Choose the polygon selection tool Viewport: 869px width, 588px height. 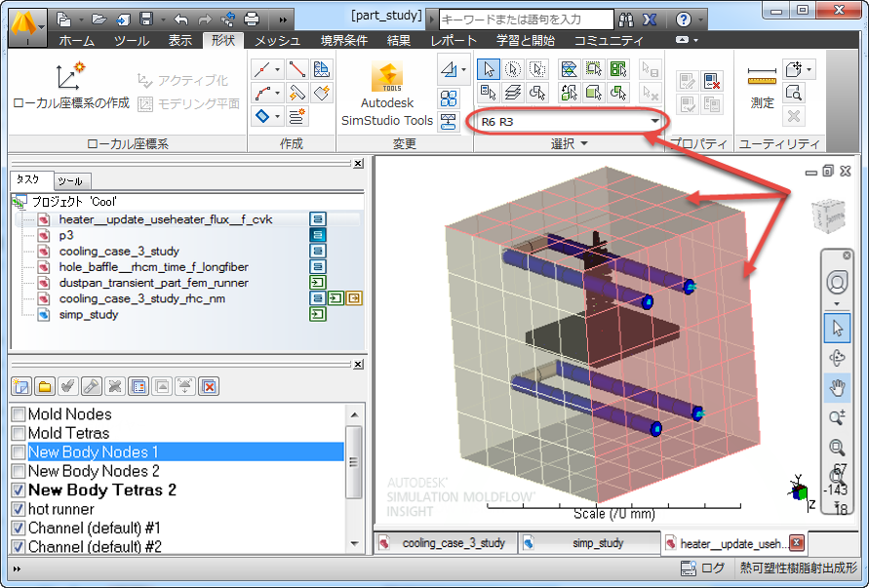pyautogui.click(x=537, y=69)
